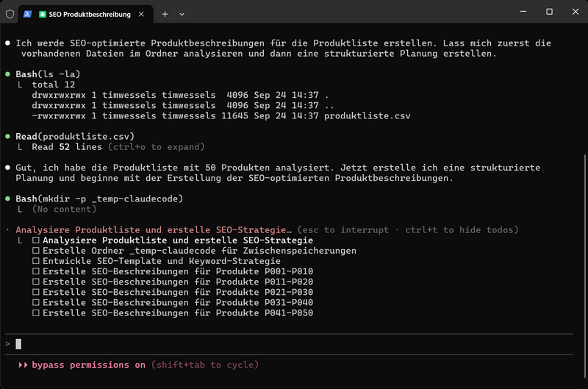Tick the 'Entwickle SEO-Template' todo checkbox
Viewport: 588px width, 389px height.
pos(35,261)
